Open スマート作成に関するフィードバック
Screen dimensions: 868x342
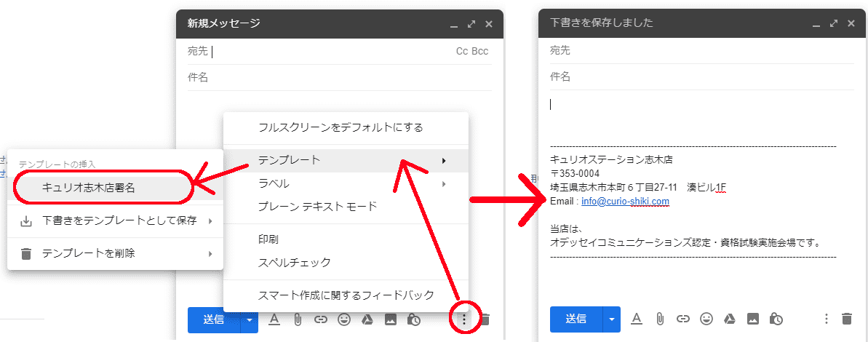pyautogui.click(x=346, y=295)
